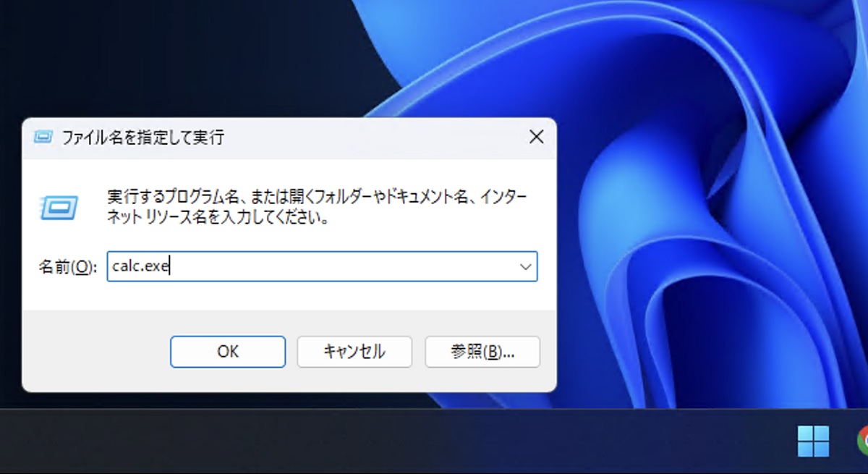
Task: Click the Run icon in the title bar
Action: tap(43, 137)
